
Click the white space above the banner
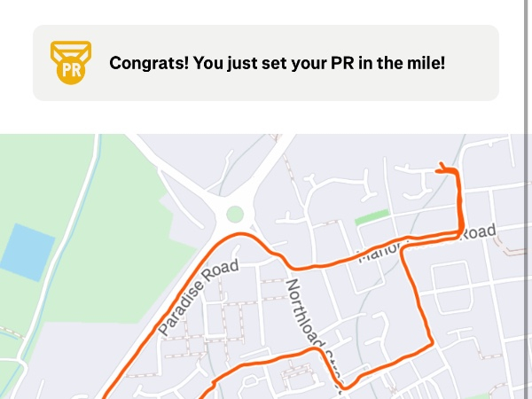(266, 12)
